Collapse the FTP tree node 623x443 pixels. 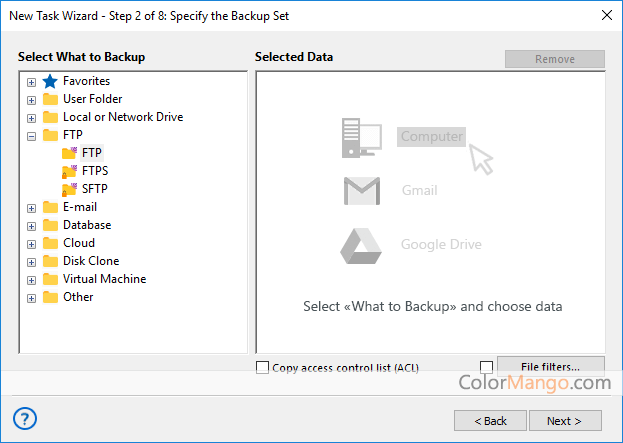pos(31,135)
